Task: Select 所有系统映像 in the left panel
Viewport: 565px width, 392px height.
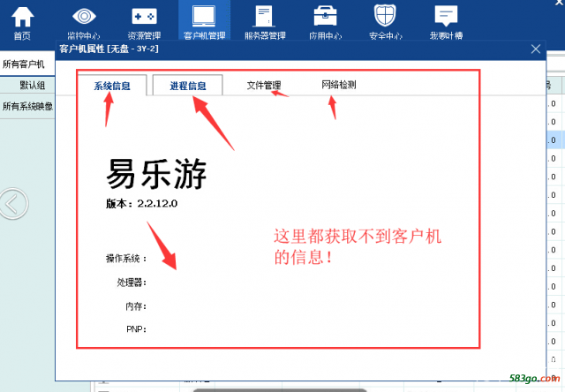Action: point(27,106)
